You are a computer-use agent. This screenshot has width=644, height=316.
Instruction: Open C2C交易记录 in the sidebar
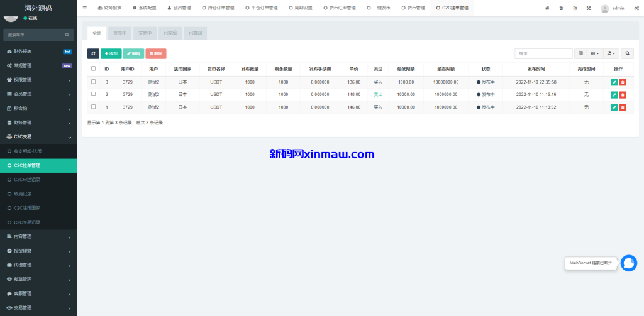point(38,222)
